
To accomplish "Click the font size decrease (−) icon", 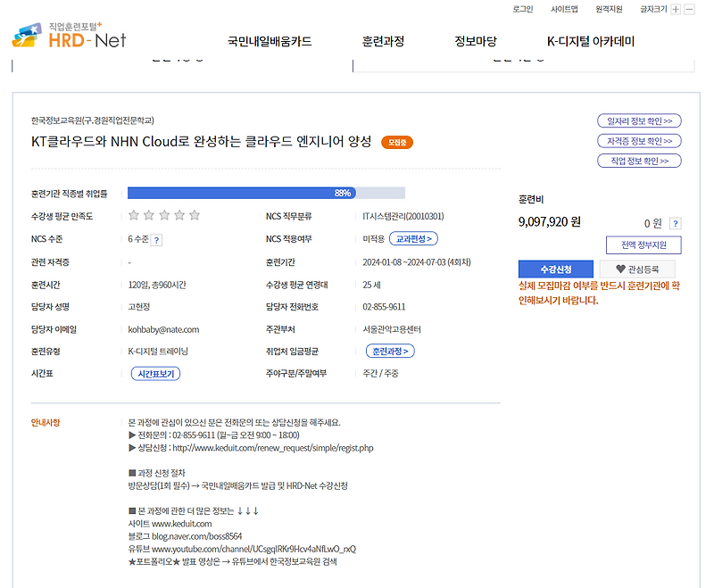I will [x=689, y=9].
